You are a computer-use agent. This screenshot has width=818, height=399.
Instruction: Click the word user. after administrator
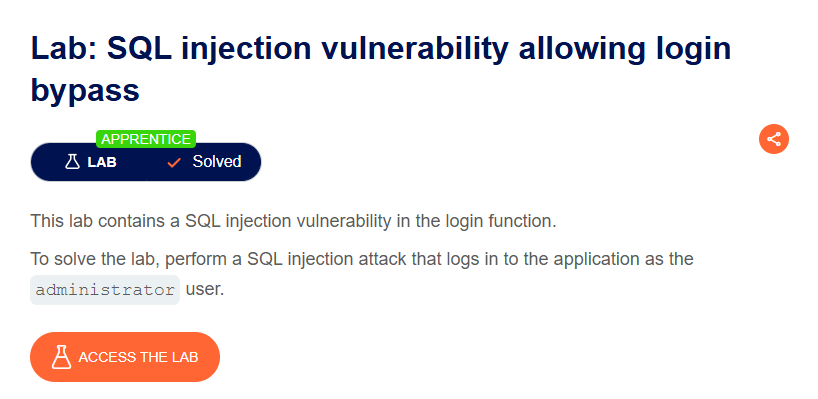(205, 289)
